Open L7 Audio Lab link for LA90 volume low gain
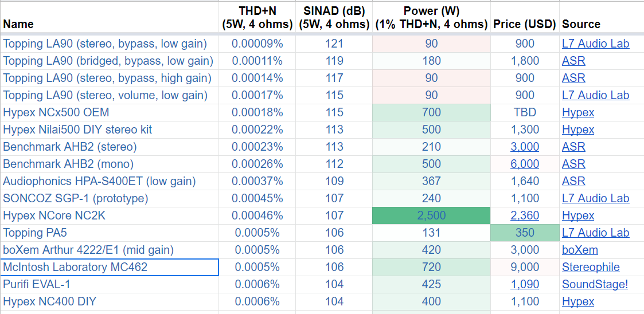 pos(595,95)
